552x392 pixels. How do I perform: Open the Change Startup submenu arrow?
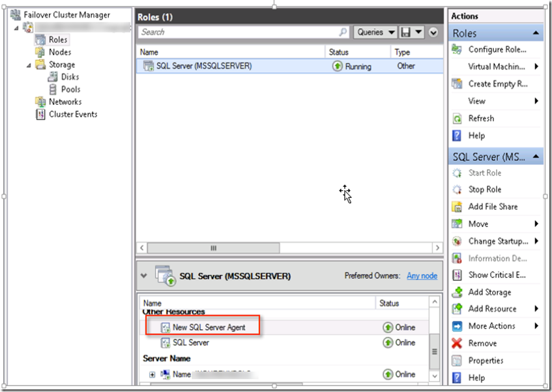click(x=536, y=241)
